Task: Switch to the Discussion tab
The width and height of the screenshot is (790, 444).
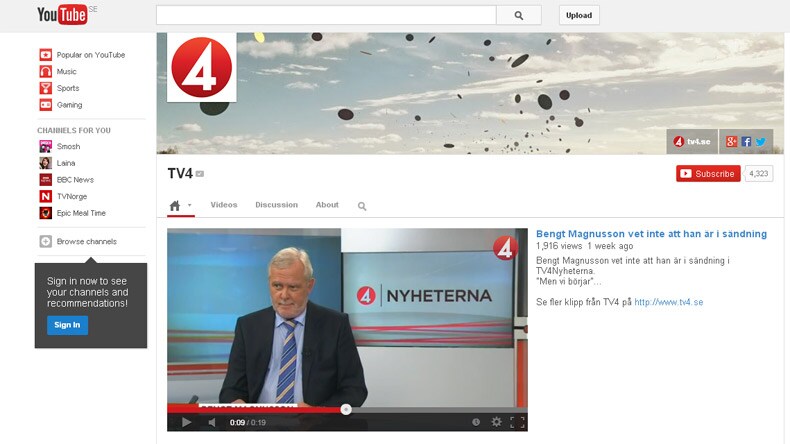Action: [276, 205]
